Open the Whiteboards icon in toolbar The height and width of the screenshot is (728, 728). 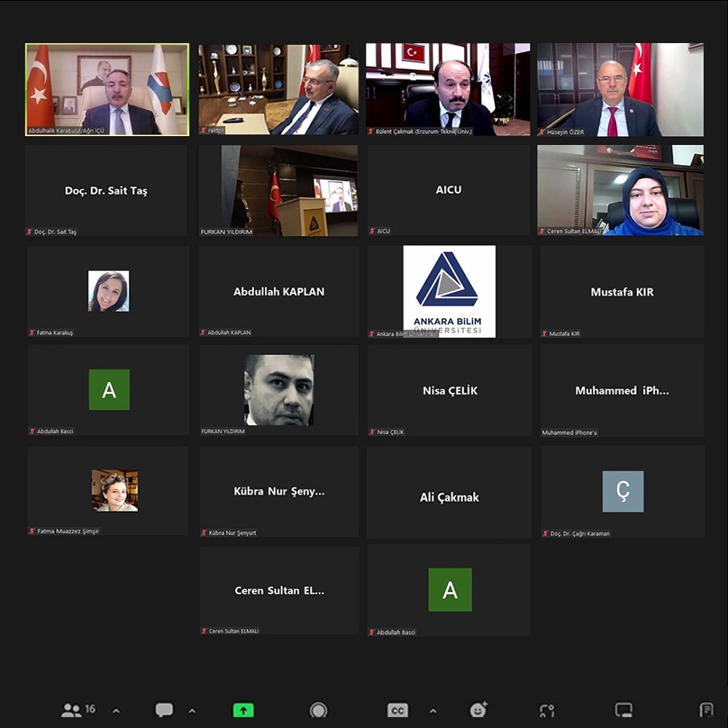click(x=623, y=710)
